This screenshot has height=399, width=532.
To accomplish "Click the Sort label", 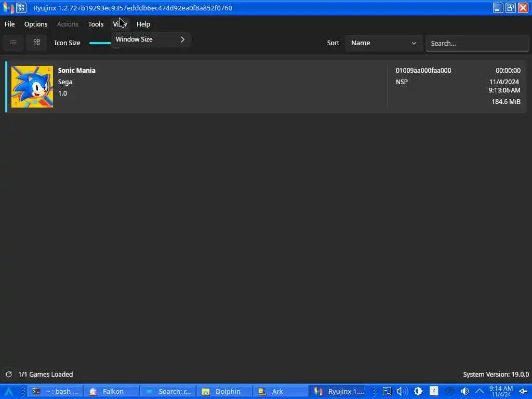I will [333, 43].
